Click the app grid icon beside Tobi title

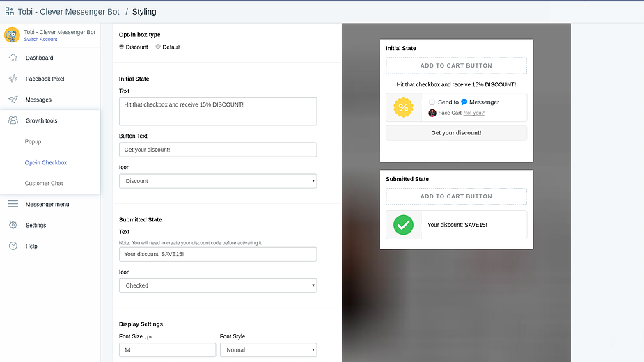click(x=10, y=12)
